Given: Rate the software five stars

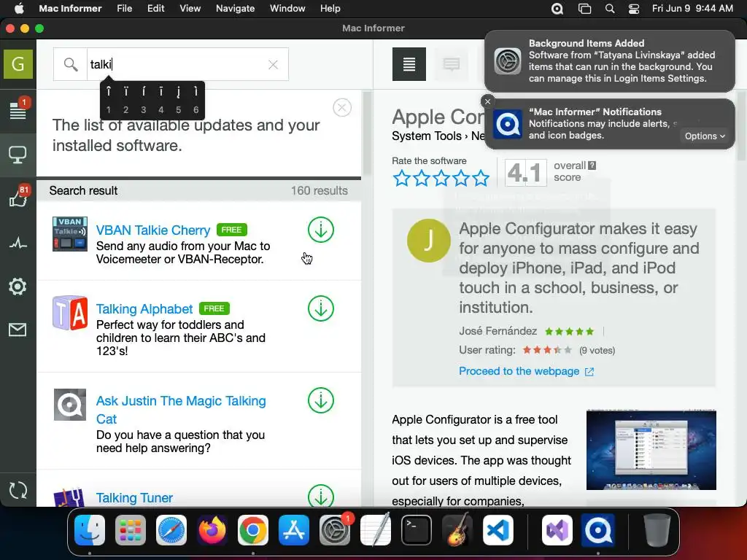Looking at the screenshot, I should [481, 178].
